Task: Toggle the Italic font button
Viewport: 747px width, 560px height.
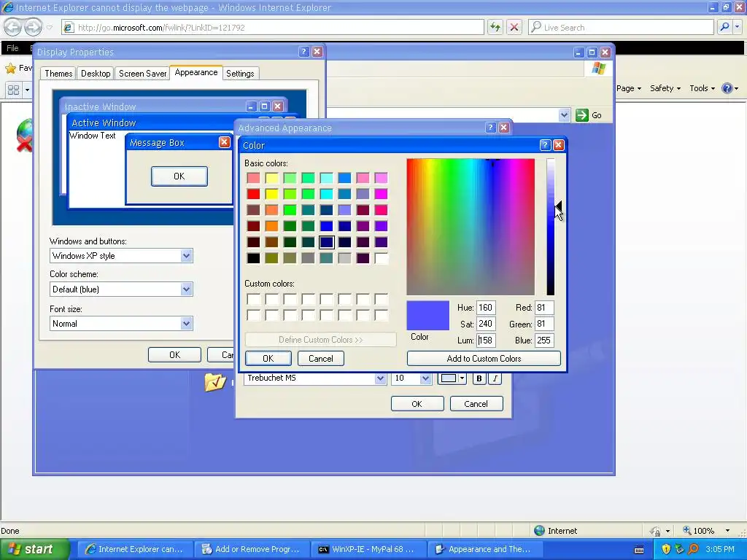Action: pyautogui.click(x=495, y=378)
